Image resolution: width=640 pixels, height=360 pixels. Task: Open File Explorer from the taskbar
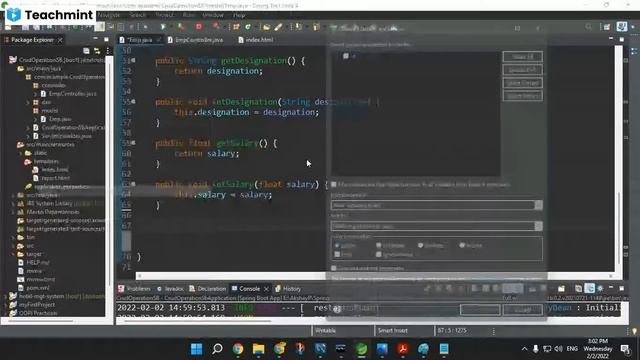258,349
